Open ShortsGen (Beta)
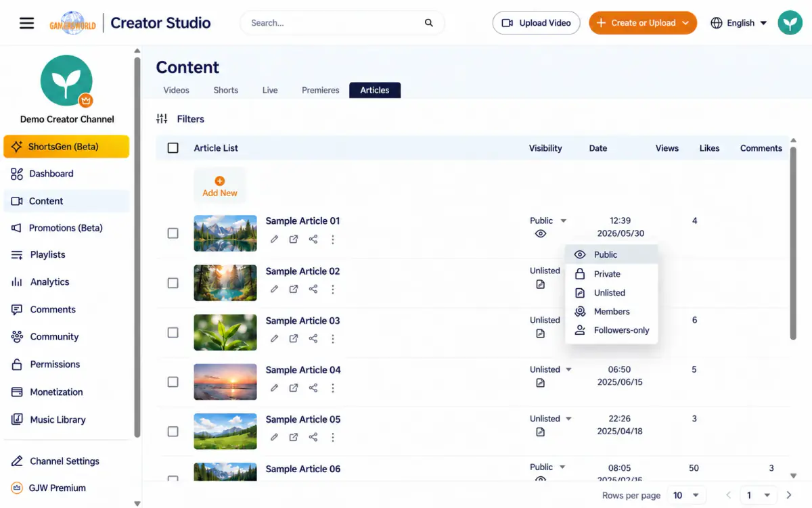This screenshot has height=508, width=812. click(66, 147)
